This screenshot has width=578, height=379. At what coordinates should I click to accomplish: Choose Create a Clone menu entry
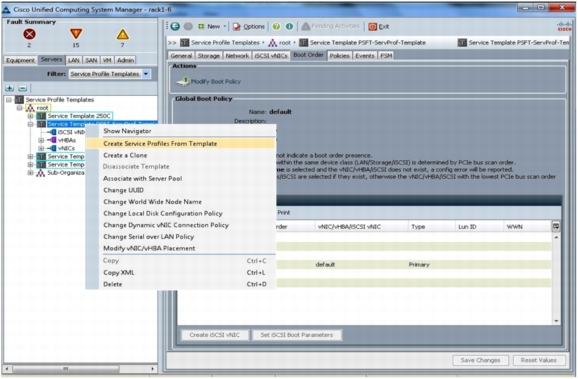click(x=181, y=155)
